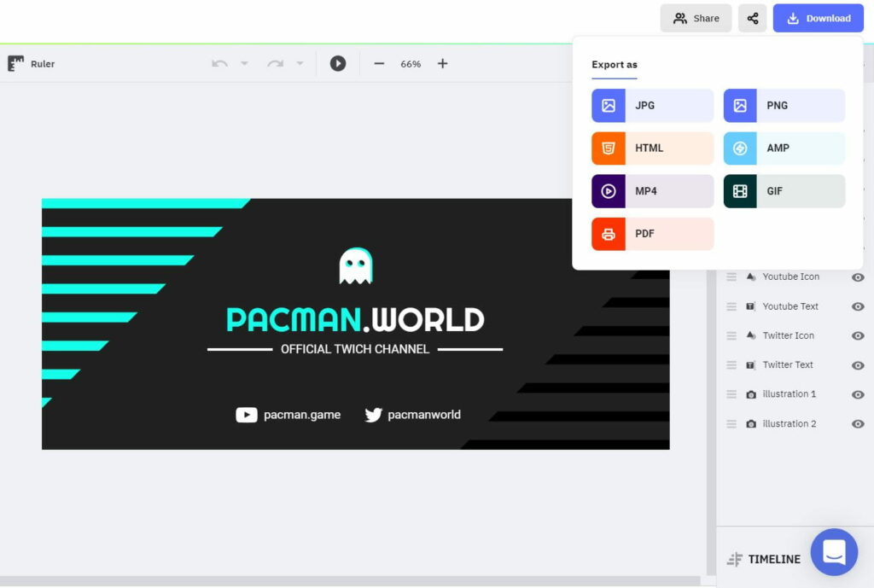Image resolution: width=874 pixels, height=588 pixels.
Task: Hide the Twitter Text layer
Action: point(858,364)
